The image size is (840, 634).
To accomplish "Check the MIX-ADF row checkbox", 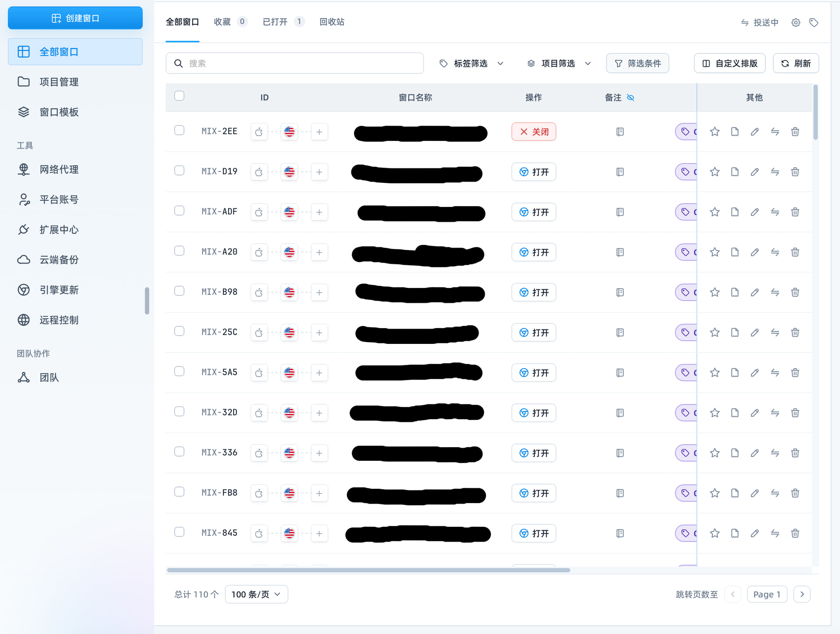I will (x=179, y=210).
